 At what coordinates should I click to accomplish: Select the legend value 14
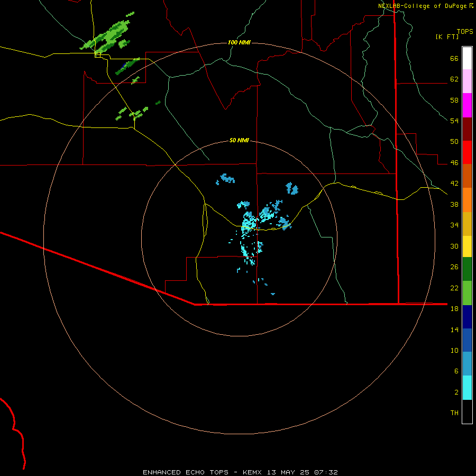tap(454, 329)
